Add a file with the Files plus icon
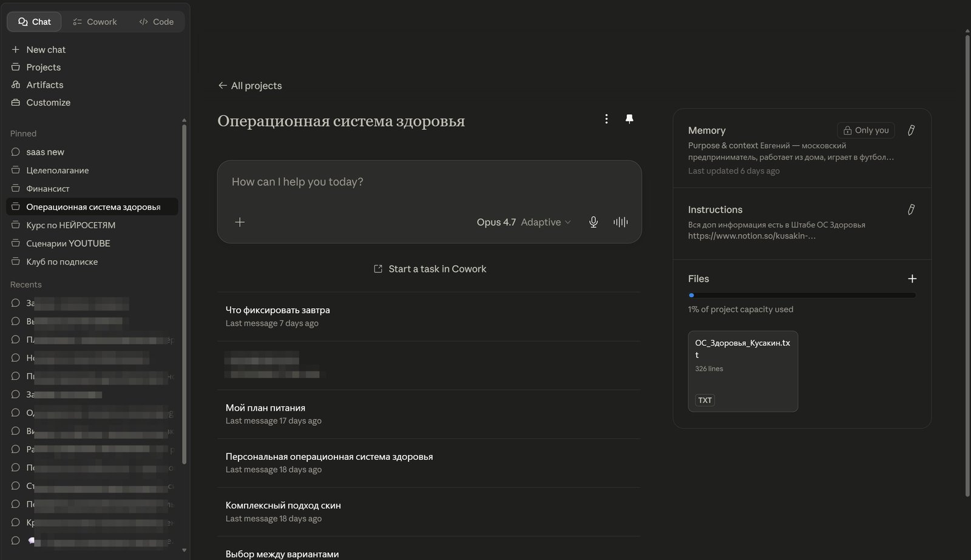The image size is (971, 560). pos(912,278)
